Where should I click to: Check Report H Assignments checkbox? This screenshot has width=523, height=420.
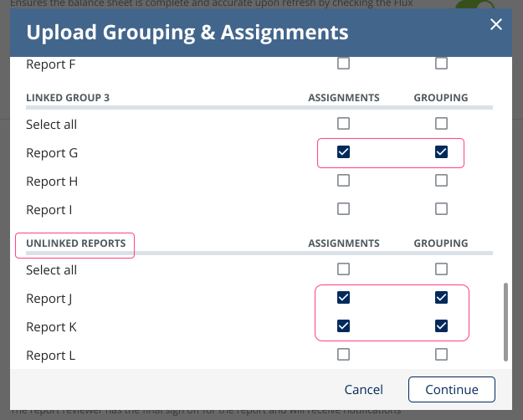tap(343, 181)
